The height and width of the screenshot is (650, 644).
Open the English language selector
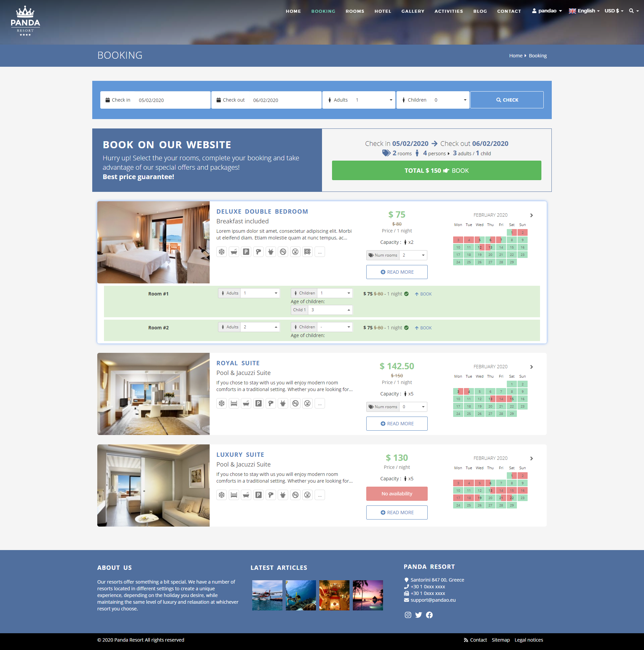pos(584,11)
